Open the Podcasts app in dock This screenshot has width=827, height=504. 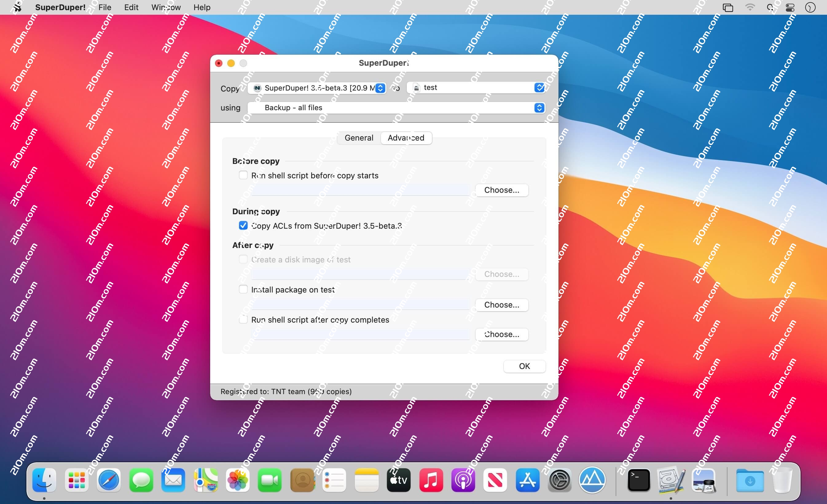pos(463,480)
